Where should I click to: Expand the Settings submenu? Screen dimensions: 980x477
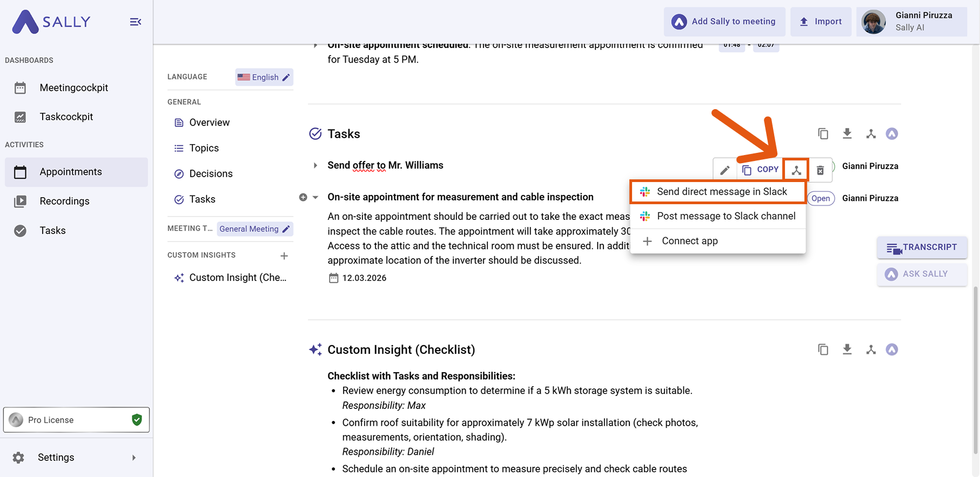point(133,458)
